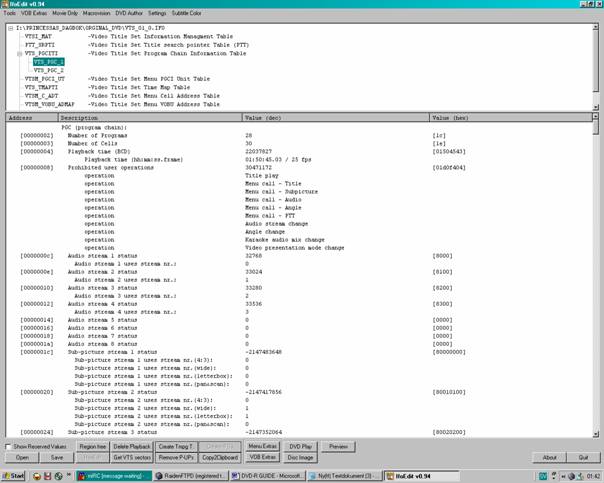Open the Windows Start button

[x=13, y=476]
